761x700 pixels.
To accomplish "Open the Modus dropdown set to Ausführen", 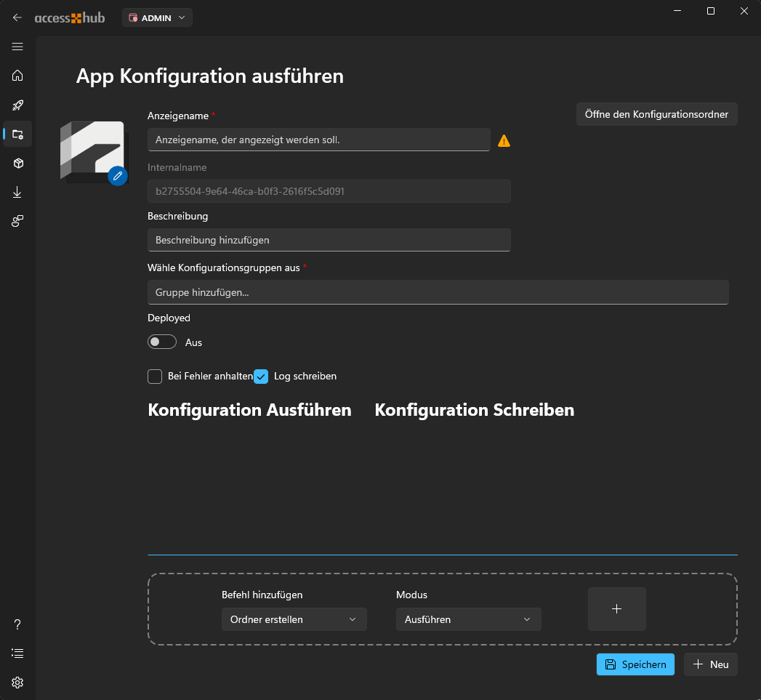I will point(468,619).
